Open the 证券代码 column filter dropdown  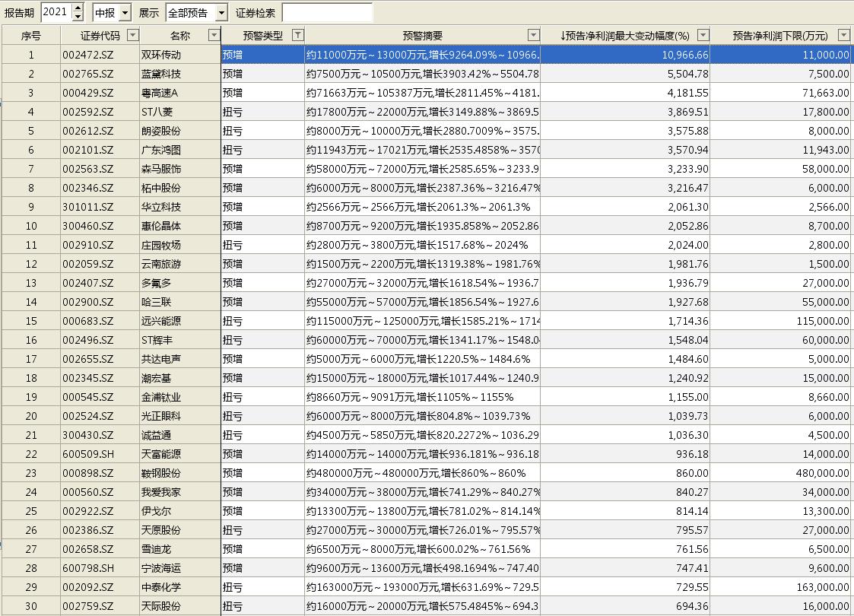point(133,35)
